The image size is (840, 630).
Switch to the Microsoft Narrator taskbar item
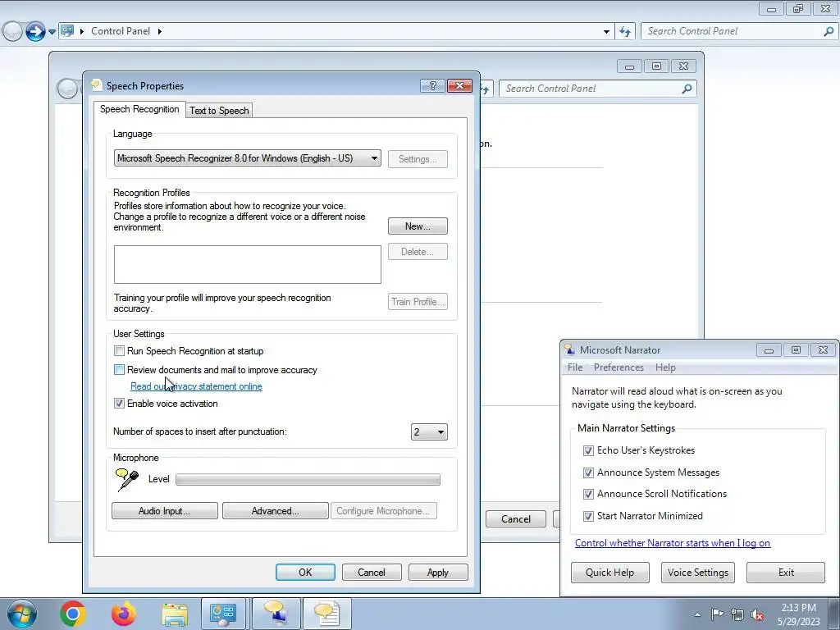[276, 614]
